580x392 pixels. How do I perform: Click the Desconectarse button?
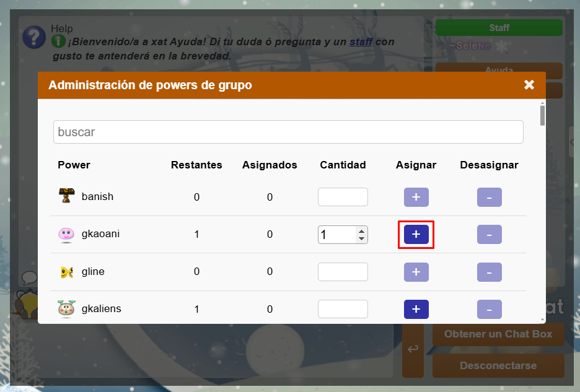[498, 365]
